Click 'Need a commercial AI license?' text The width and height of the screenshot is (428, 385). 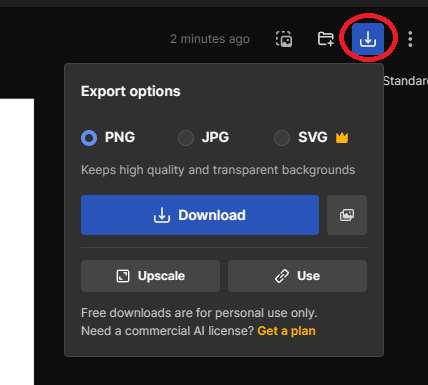168,331
